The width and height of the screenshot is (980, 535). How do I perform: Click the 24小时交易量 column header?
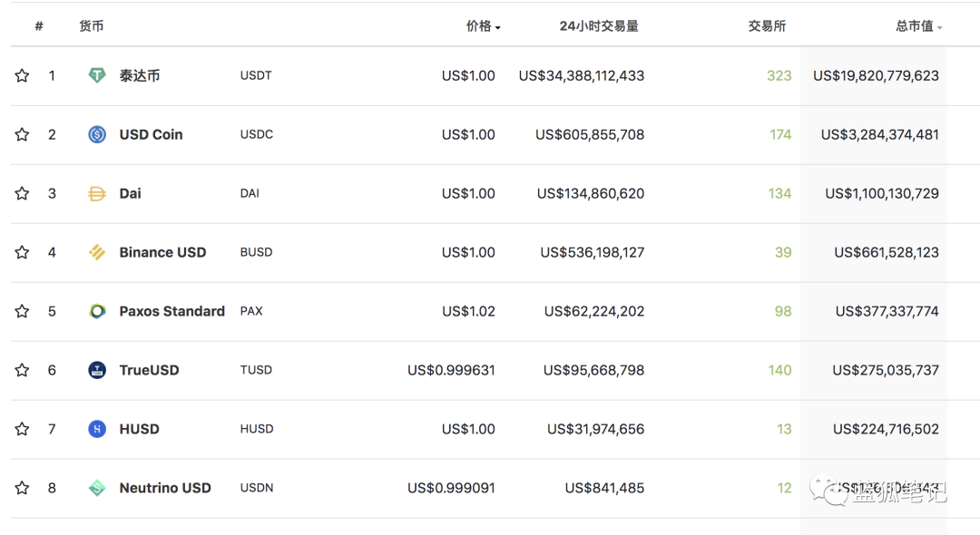point(599,26)
